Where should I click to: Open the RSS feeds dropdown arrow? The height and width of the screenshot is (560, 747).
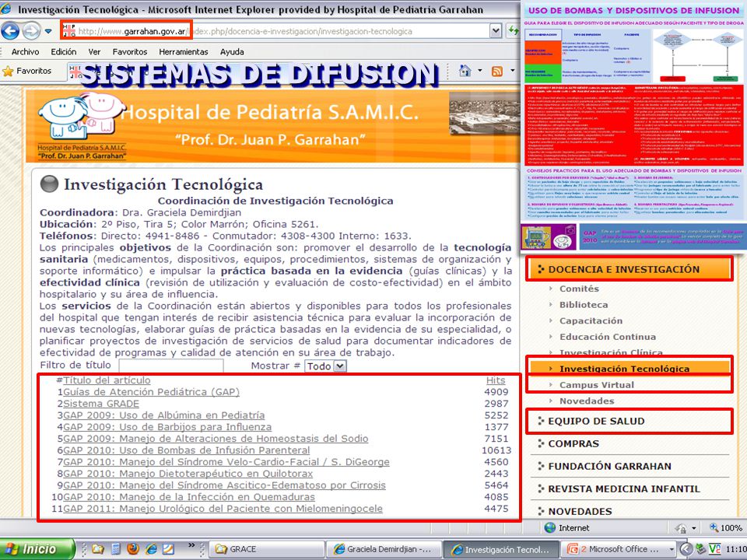(x=513, y=71)
